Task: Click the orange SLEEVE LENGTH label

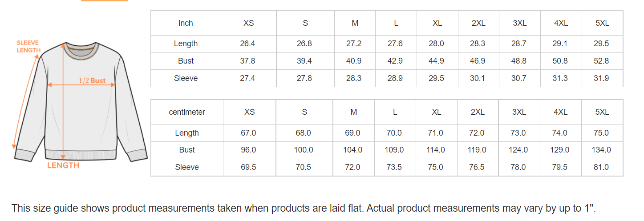Action: click(x=28, y=47)
